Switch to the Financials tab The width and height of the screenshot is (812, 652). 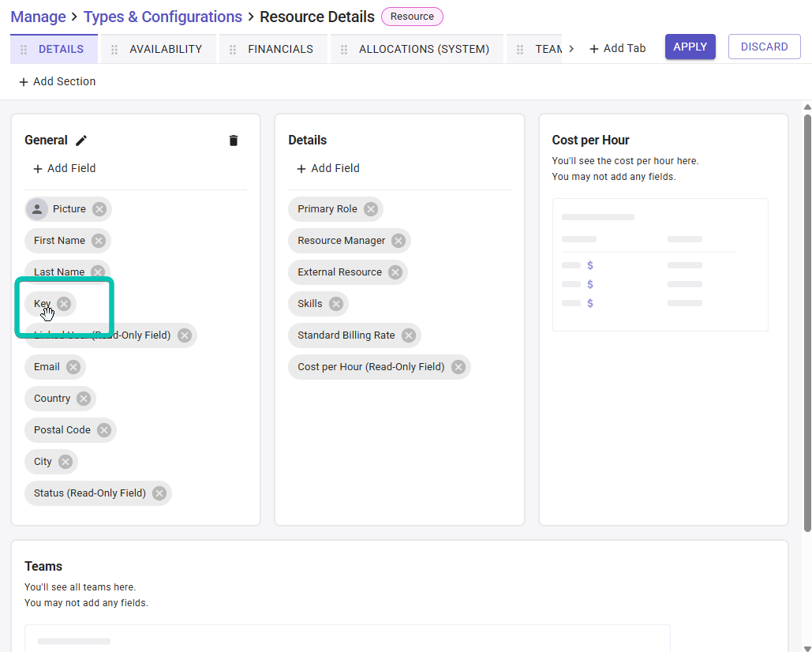[x=280, y=49]
